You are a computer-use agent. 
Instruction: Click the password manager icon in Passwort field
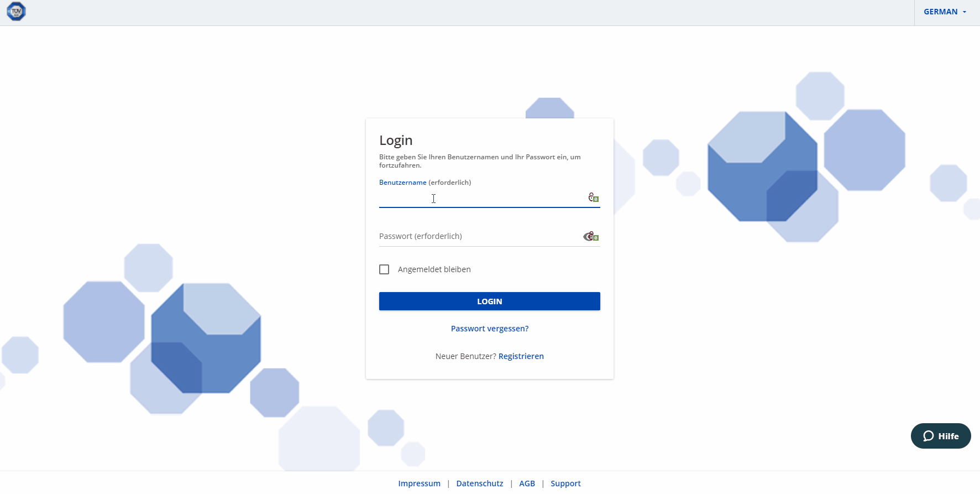591,237
